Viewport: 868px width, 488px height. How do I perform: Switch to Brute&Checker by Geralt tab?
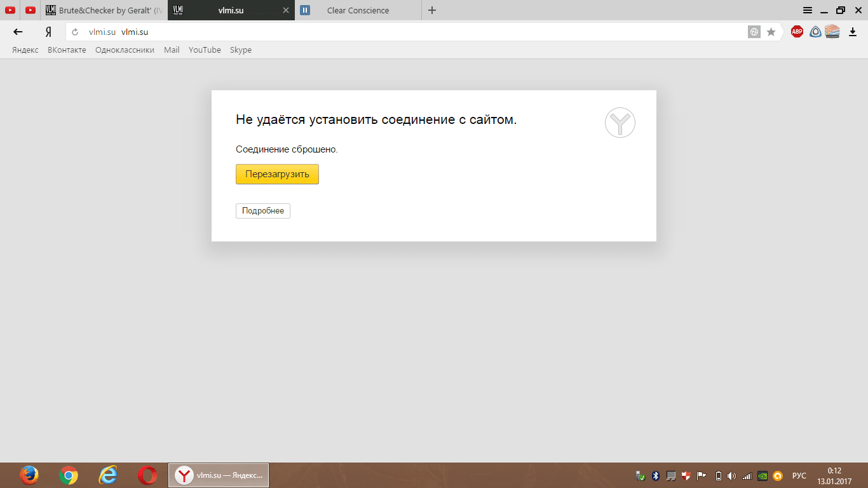(105, 10)
